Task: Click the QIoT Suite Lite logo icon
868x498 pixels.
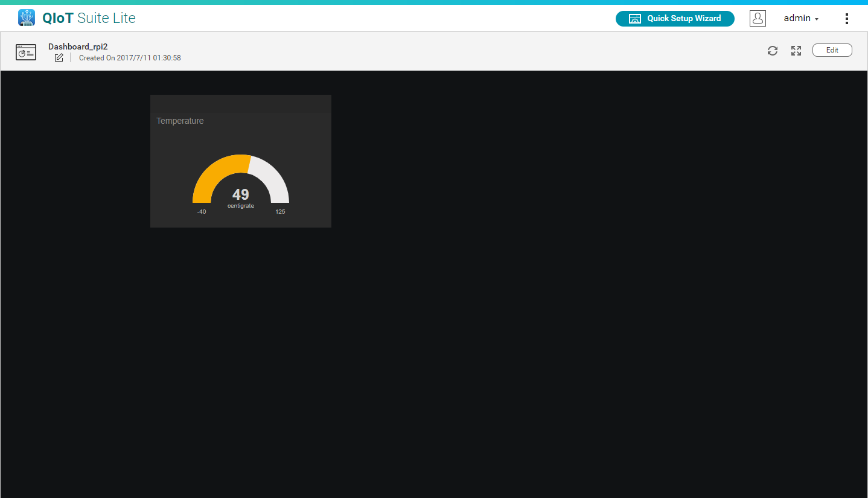Action: click(27, 18)
